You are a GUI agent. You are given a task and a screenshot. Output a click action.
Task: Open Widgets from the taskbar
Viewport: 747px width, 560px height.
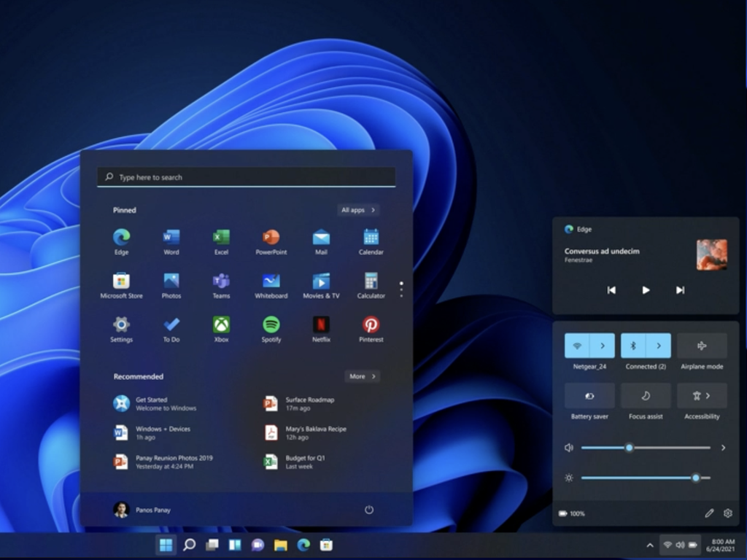click(x=235, y=545)
